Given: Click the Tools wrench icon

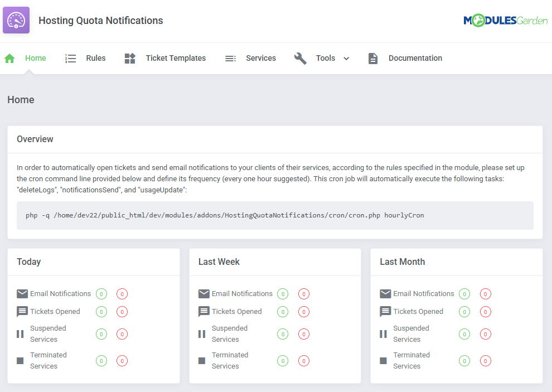Looking at the screenshot, I should click(301, 58).
